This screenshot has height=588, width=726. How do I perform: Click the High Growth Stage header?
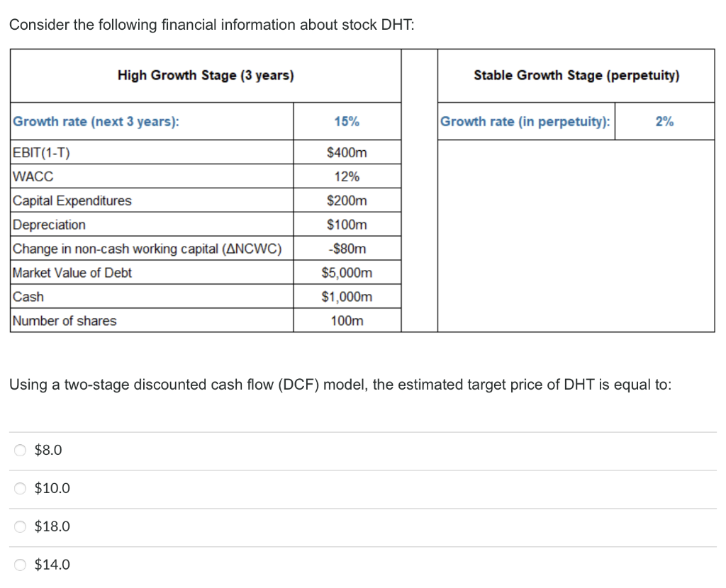[x=206, y=75]
